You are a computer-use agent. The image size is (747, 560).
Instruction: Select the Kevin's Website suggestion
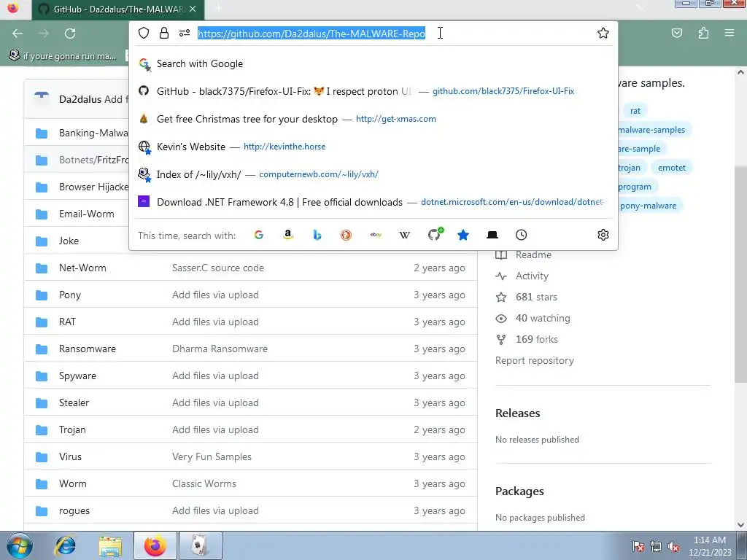[x=373, y=147]
